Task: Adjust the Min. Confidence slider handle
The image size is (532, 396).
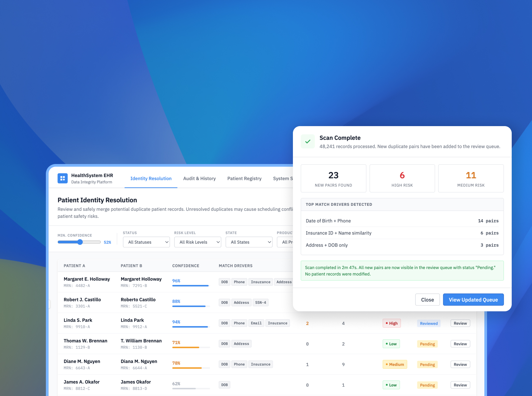Action: pos(80,242)
